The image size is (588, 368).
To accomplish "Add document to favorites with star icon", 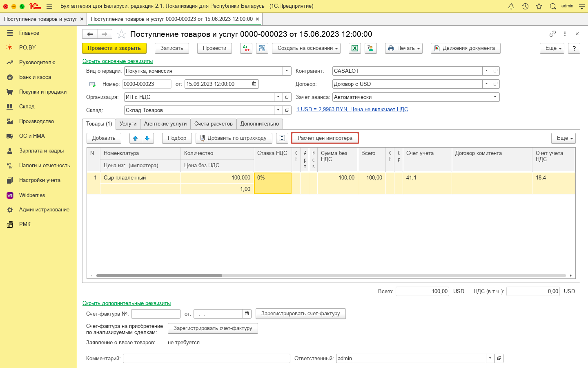I will pyautogui.click(x=121, y=34).
